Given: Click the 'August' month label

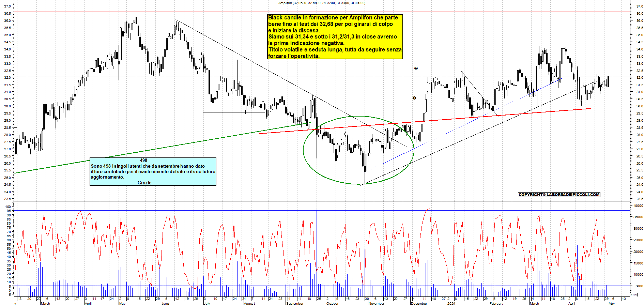Looking at the screenshot, I should coord(249,303).
